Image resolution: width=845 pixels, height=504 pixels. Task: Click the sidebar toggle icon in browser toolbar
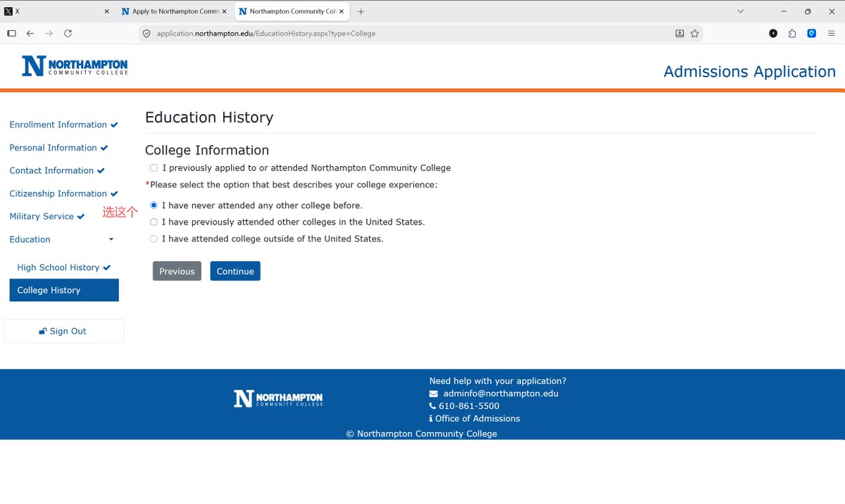pos(11,33)
